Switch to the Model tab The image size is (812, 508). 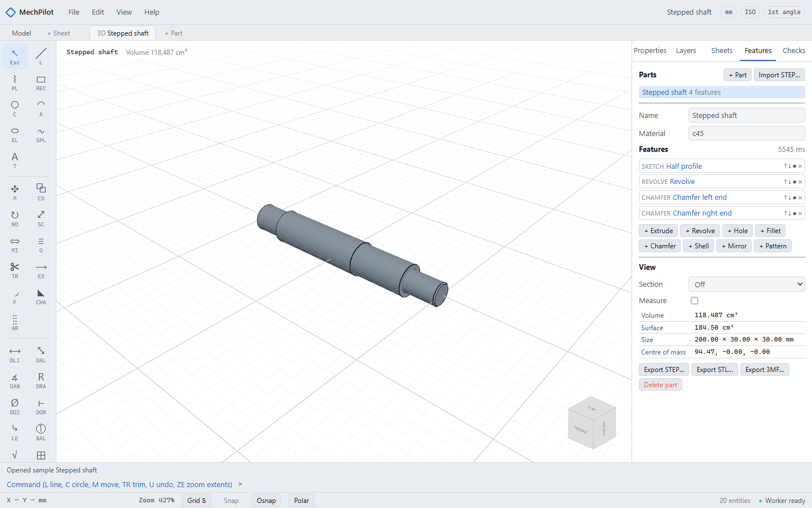21,33
